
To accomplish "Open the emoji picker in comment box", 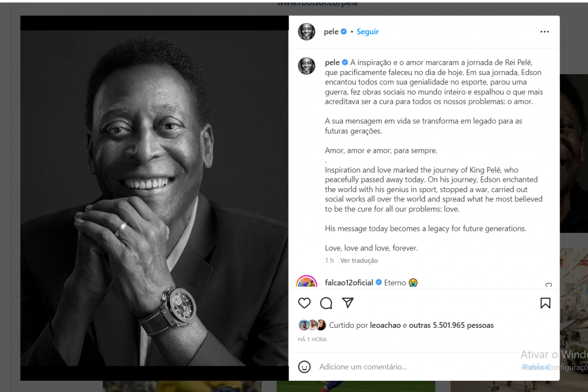I will 304,367.
